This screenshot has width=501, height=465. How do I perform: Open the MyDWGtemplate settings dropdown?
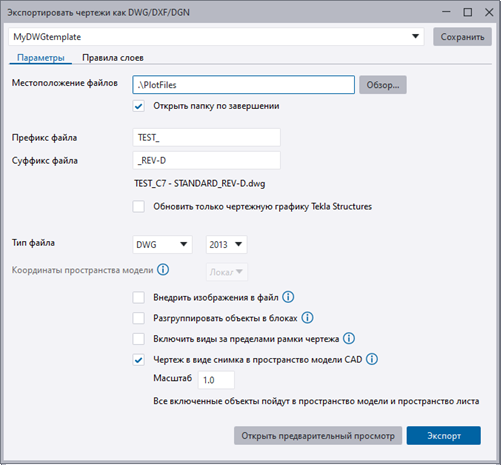[216, 37]
